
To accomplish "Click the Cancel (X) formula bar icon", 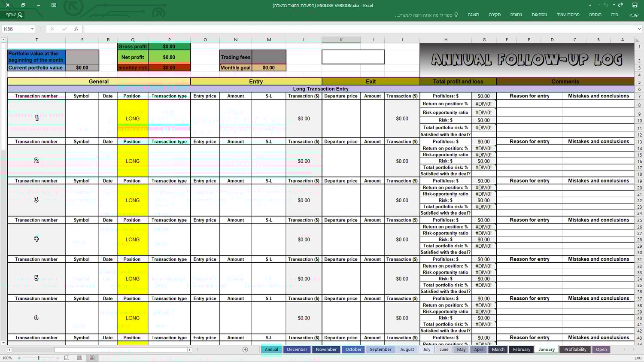I will (x=52, y=29).
